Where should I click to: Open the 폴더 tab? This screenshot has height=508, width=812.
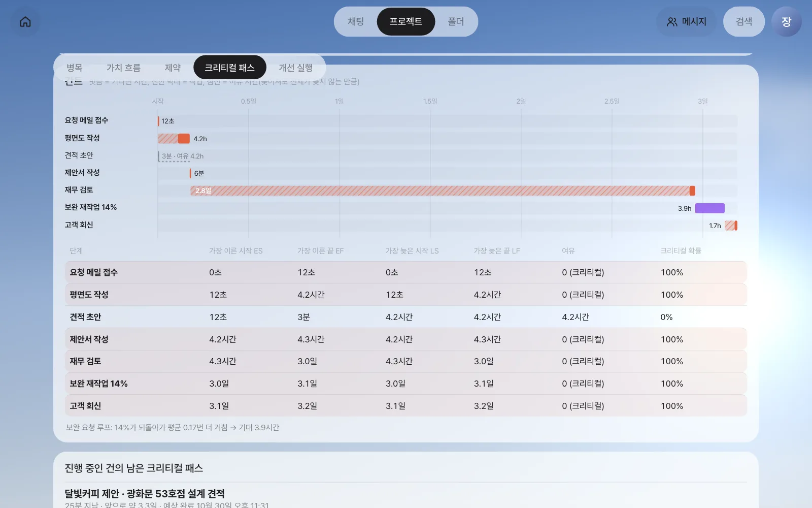tap(456, 22)
